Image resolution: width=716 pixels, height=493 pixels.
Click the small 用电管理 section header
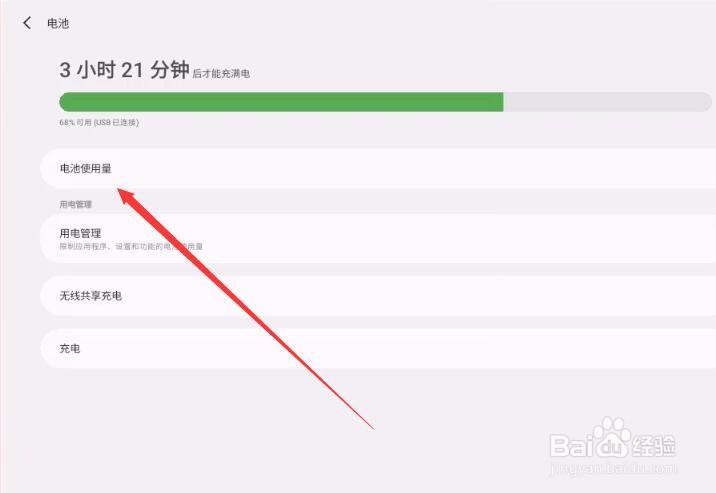(75, 204)
